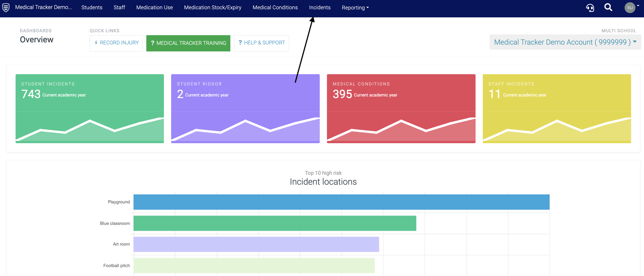
Task: Click the lightning bolt icon on Record Injury
Action: tap(96, 43)
